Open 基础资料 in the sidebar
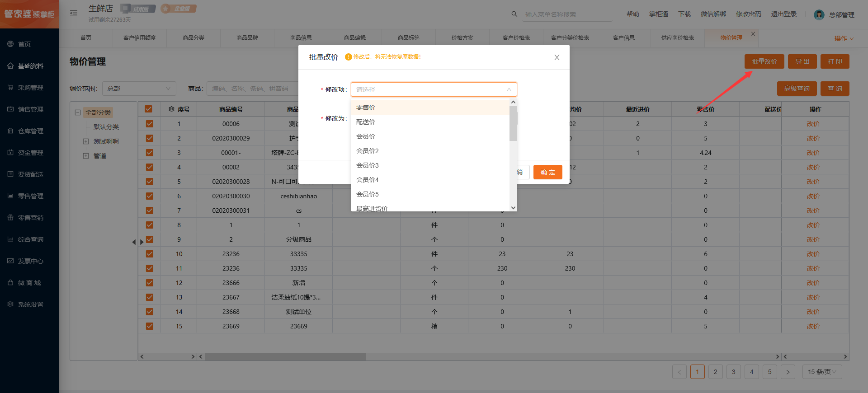The image size is (868, 393). click(x=29, y=66)
